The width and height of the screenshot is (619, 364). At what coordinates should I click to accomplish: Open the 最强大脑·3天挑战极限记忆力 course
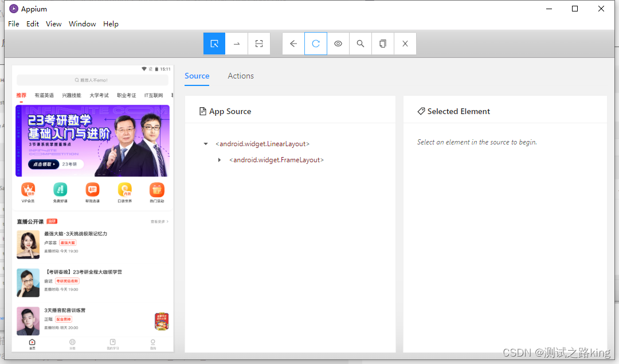tap(76, 234)
